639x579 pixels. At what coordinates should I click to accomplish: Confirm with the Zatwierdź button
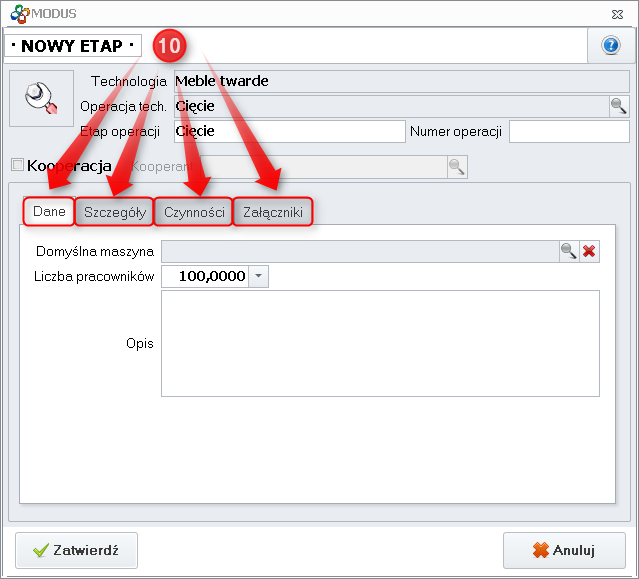77,550
